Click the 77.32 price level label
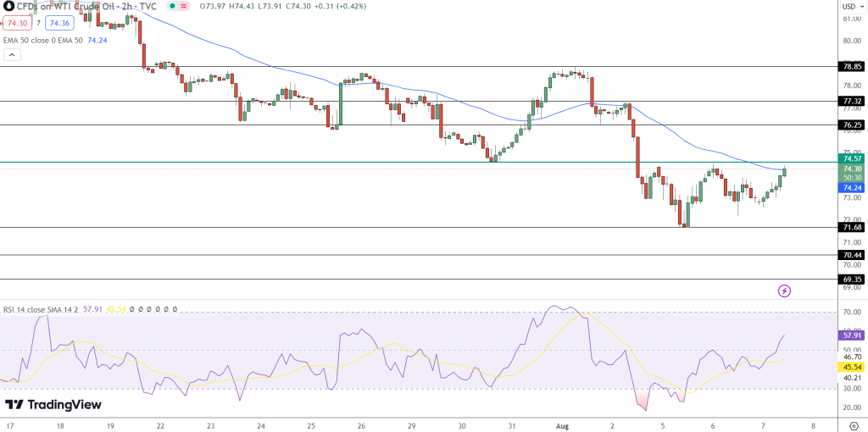The height and width of the screenshot is (432, 868). pos(851,101)
